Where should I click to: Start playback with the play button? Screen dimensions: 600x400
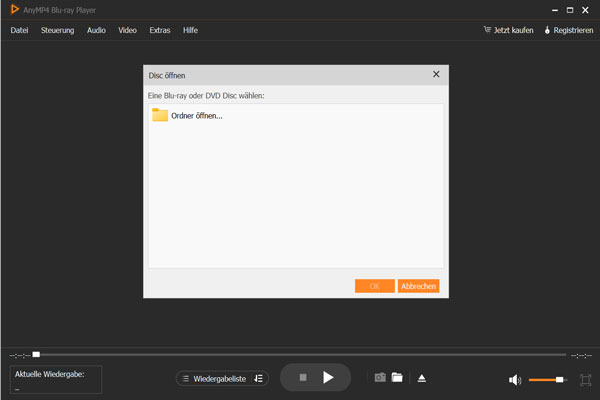tap(328, 377)
